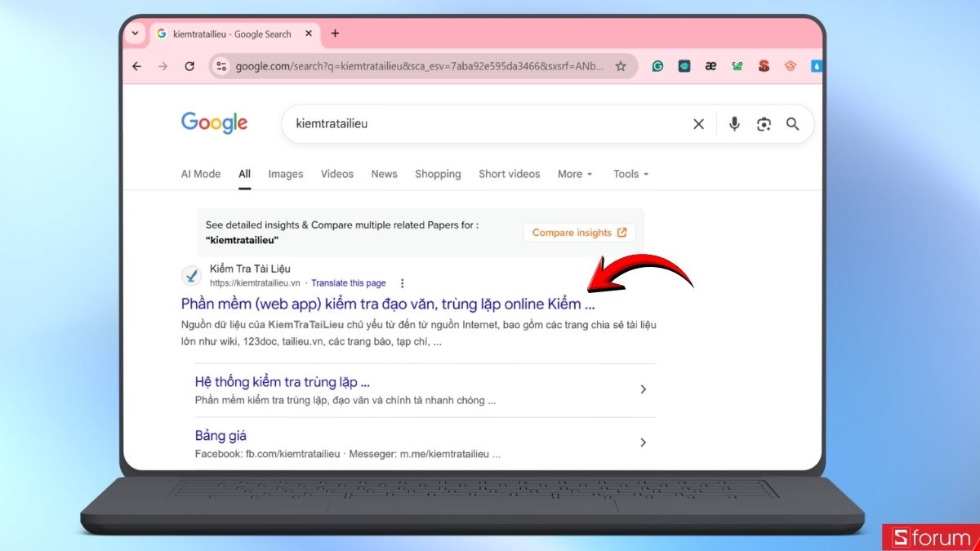Select the All results tab
Image resolution: width=980 pixels, height=551 pixels.
244,174
